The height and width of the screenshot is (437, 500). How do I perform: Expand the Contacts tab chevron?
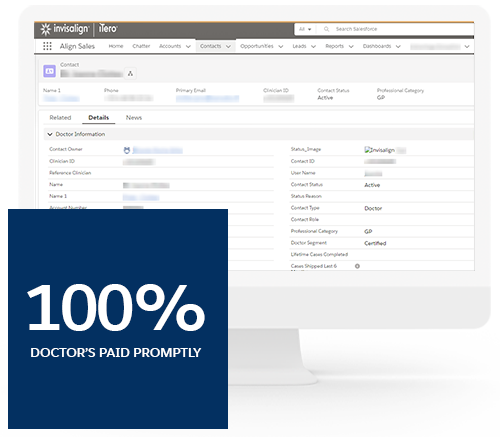click(x=228, y=46)
